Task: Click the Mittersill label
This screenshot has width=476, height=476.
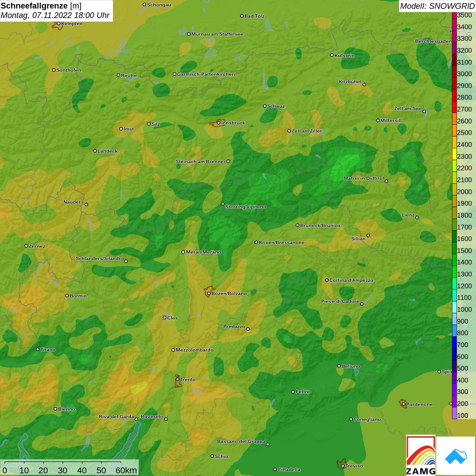Action: pyautogui.click(x=391, y=120)
